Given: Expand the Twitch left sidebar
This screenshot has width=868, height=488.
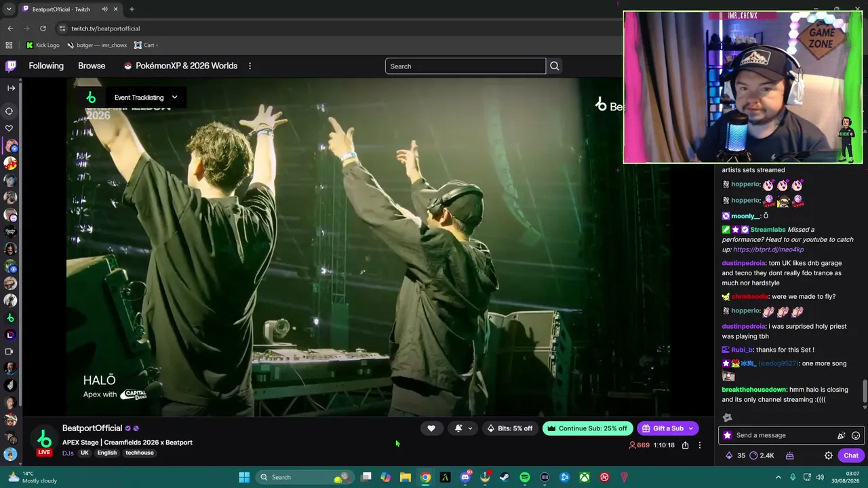Looking at the screenshot, I should click(x=11, y=88).
